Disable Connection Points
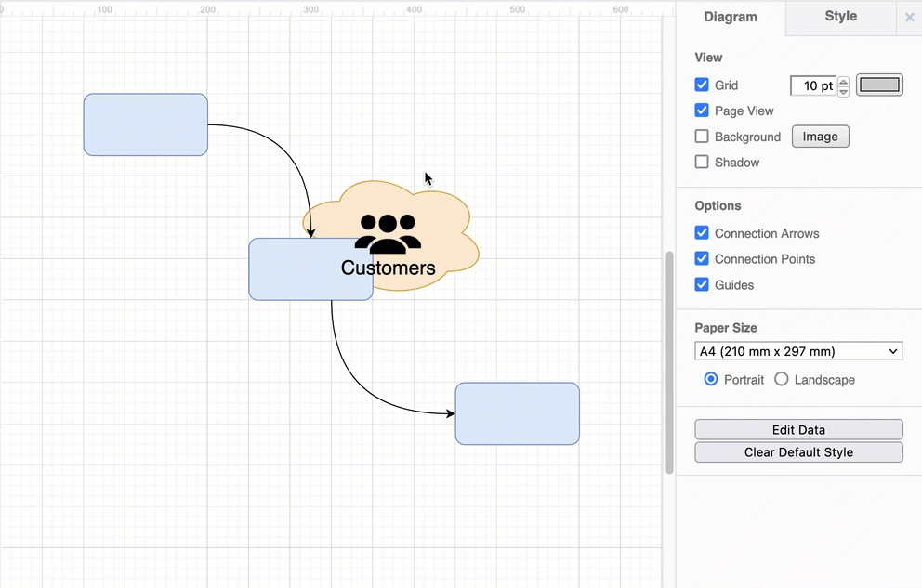Image resolution: width=922 pixels, height=588 pixels. pos(702,258)
